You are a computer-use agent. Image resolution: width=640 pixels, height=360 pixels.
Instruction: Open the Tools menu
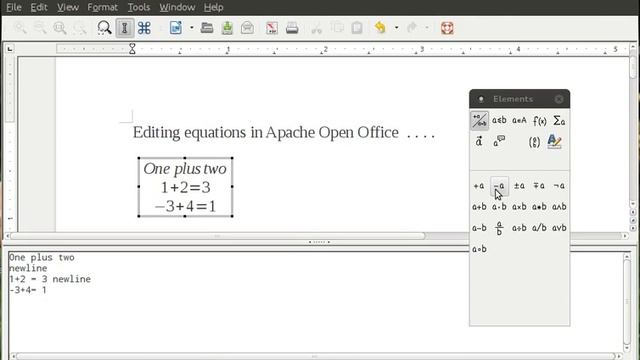(139, 7)
